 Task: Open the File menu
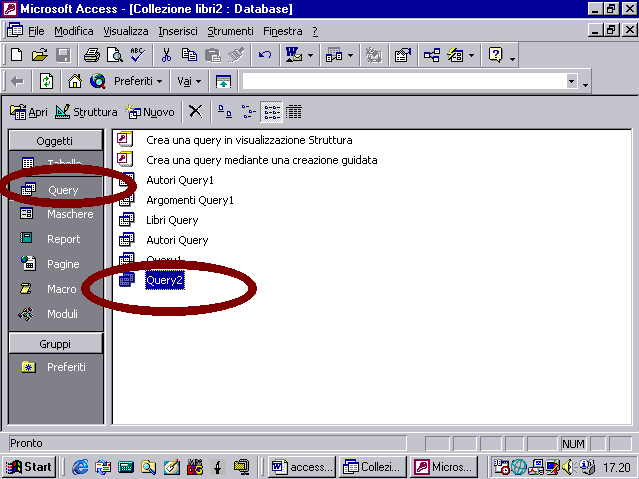coord(36,31)
